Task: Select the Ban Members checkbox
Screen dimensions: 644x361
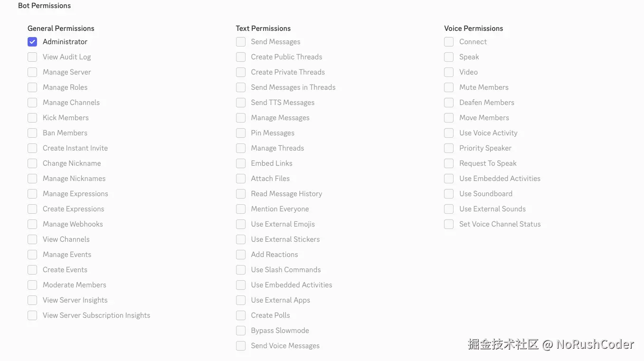Action: [32, 133]
